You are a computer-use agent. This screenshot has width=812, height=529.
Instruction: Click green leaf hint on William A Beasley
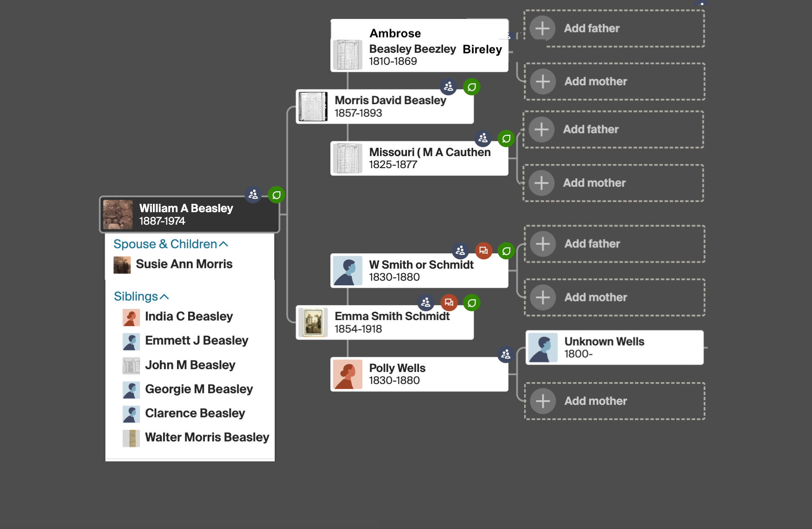276,195
